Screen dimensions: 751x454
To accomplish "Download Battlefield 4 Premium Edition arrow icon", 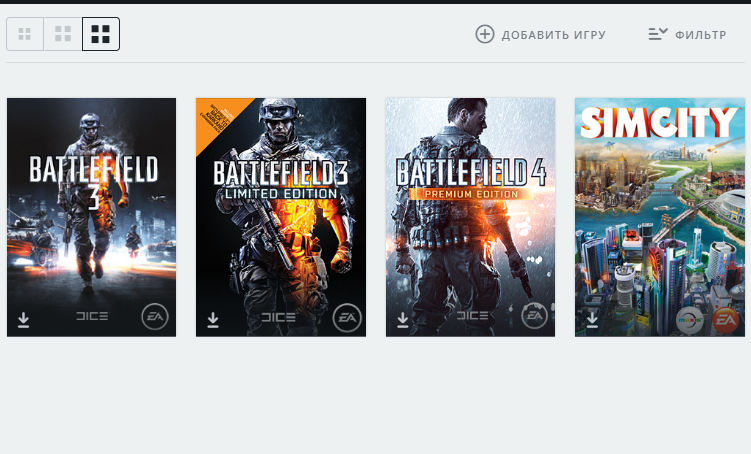I will pyautogui.click(x=402, y=320).
